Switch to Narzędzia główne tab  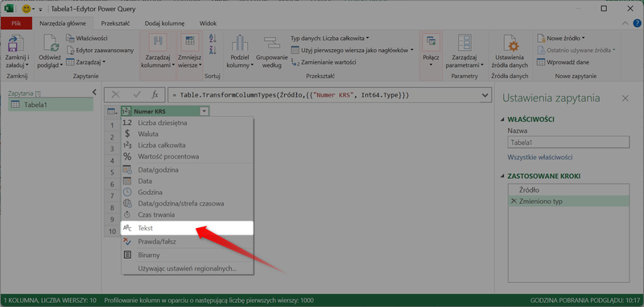(63, 23)
